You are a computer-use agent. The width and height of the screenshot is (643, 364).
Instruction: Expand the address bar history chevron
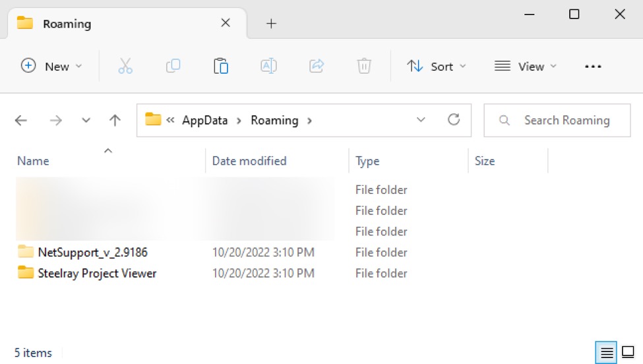pyautogui.click(x=421, y=120)
